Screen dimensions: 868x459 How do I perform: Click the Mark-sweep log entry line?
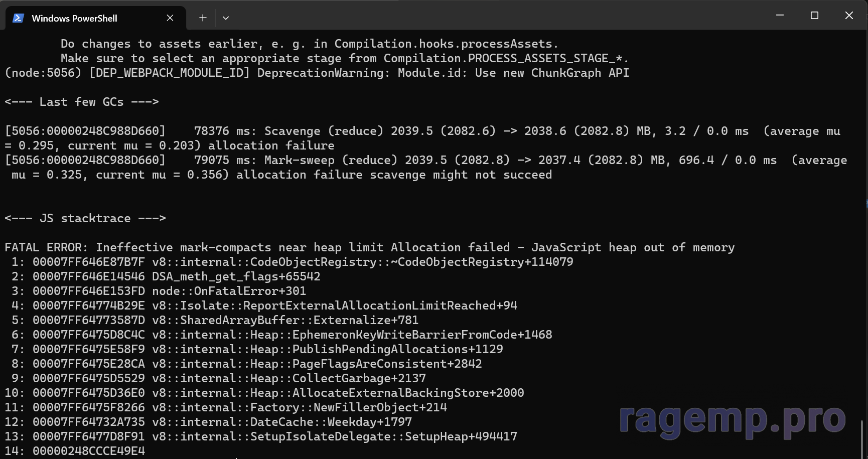pos(426,168)
